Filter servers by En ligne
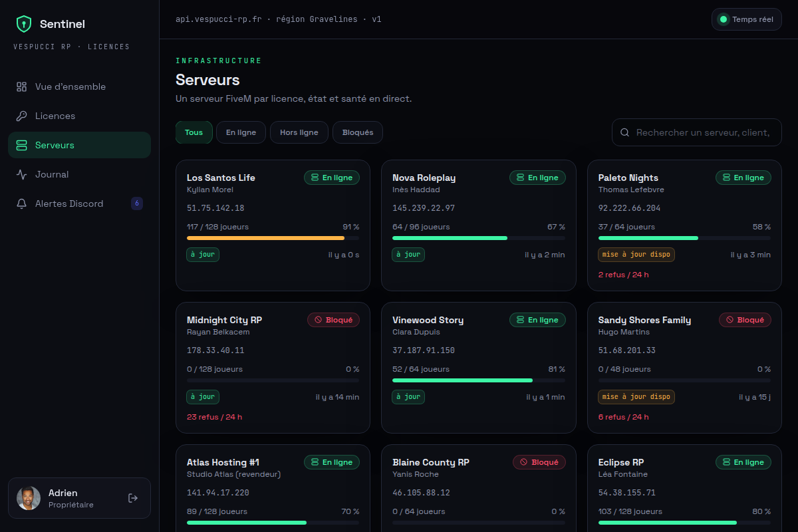The height and width of the screenshot is (532, 798). 241,132
